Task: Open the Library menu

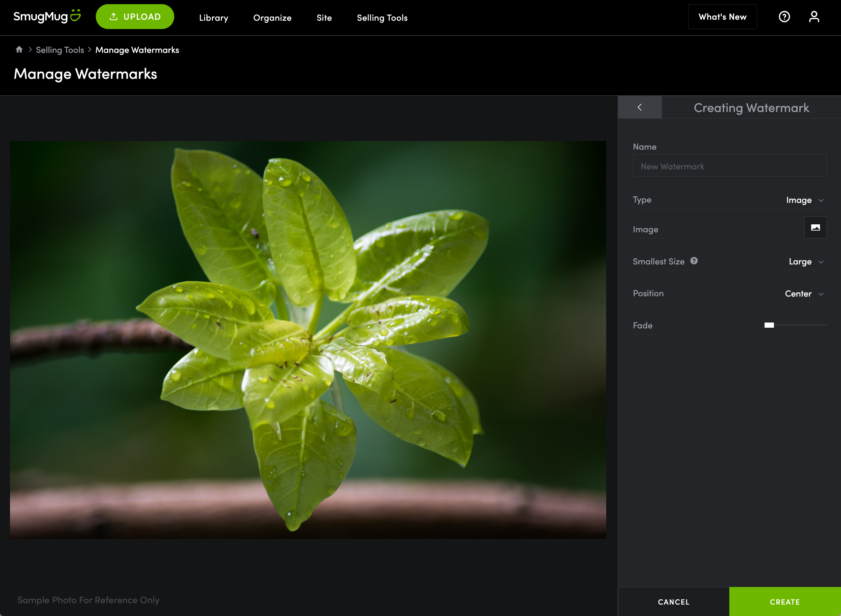Action: 213,18
